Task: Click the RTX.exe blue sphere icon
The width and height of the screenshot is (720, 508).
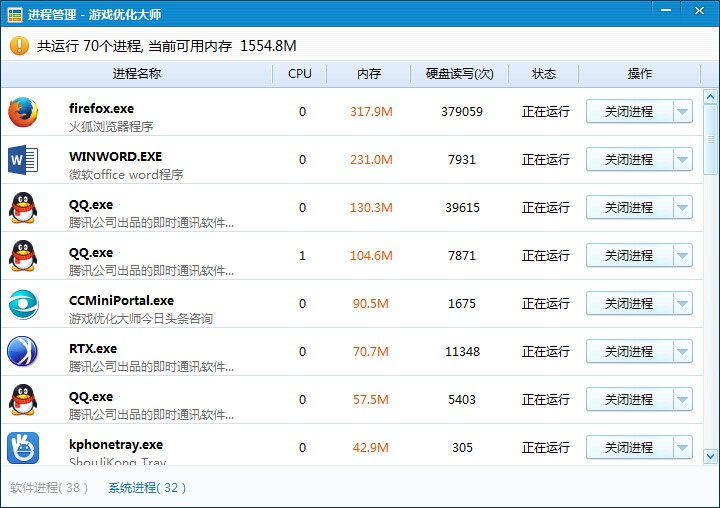Action: (22, 351)
